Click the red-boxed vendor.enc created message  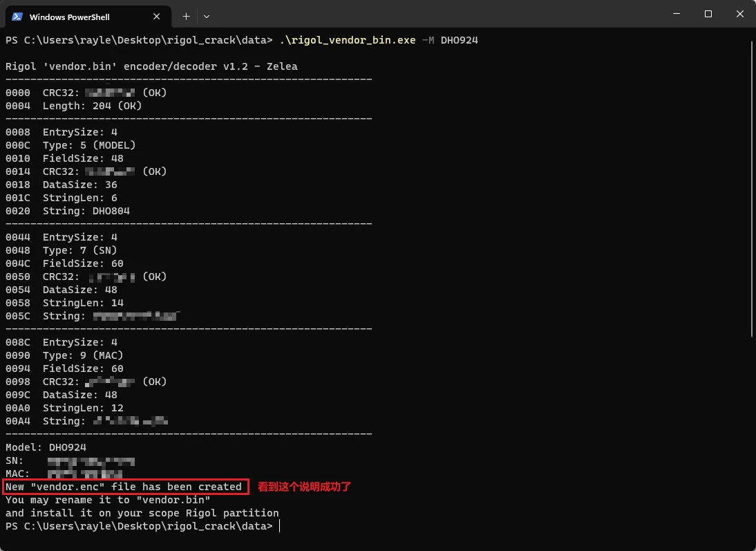[x=124, y=487]
